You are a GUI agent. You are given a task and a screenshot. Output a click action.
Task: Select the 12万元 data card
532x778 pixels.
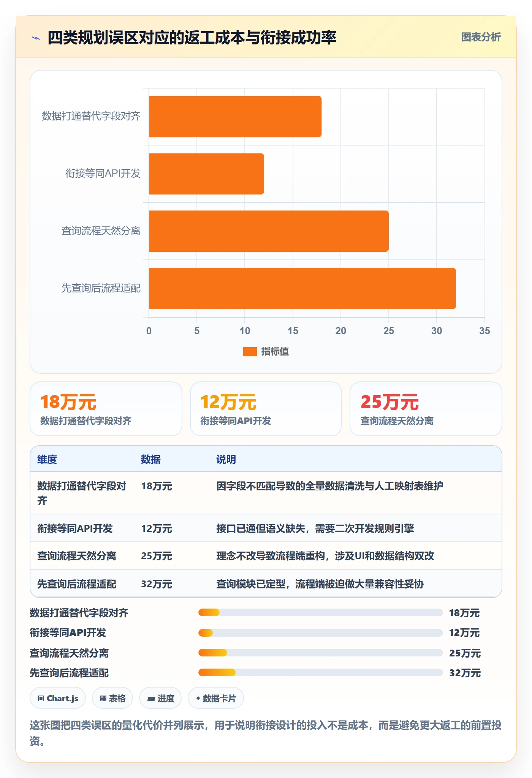tap(266, 409)
